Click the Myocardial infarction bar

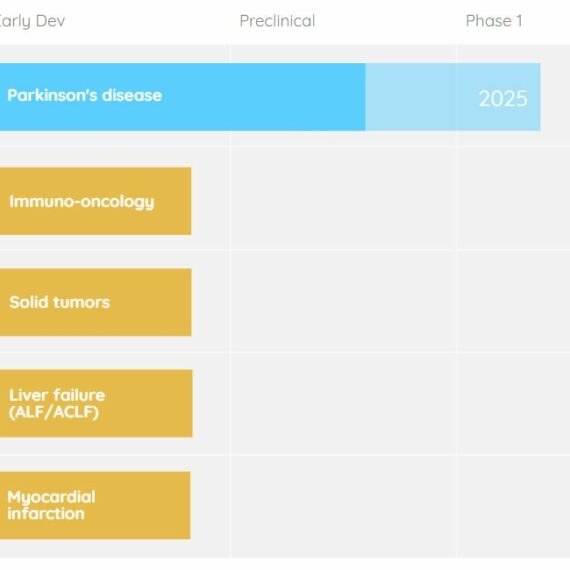pyautogui.click(x=95, y=505)
